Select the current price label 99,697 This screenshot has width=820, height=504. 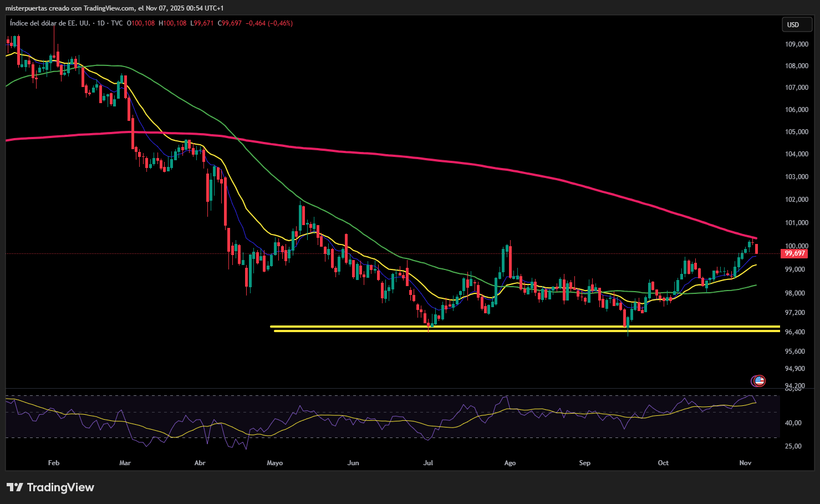(x=795, y=253)
